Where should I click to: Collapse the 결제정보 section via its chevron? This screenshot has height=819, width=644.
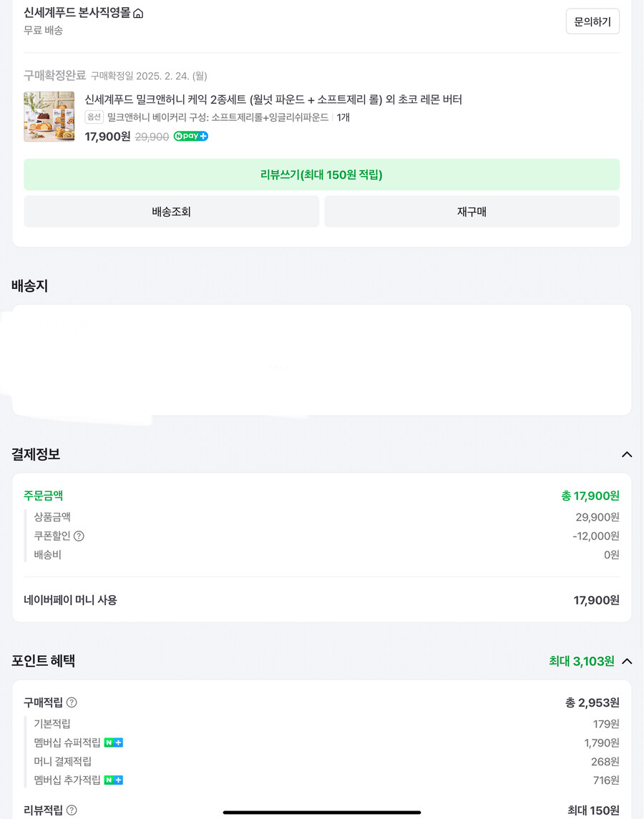pyautogui.click(x=627, y=454)
